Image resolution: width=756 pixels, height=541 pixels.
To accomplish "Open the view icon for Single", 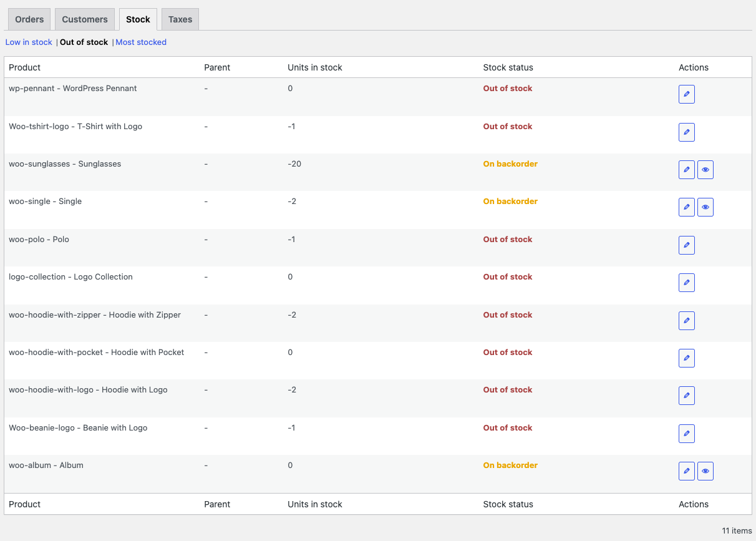I will 705,207.
